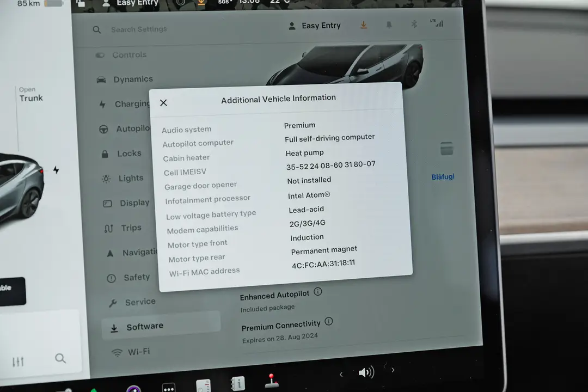
Task: Tap the Safety alert circle icon
Action: (112, 278)
